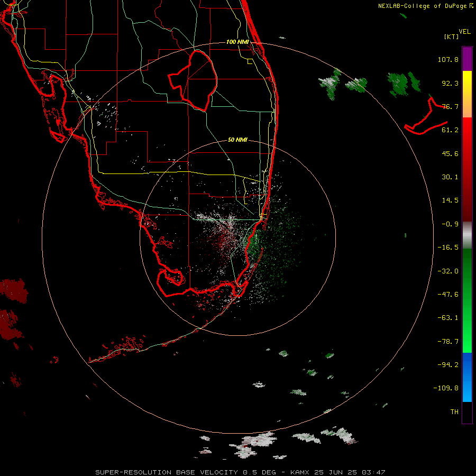This screenshot has width=476, height=476.
Task: Click the -63.1 scale value
Action: pyautogui.click(x=448, y=318)
